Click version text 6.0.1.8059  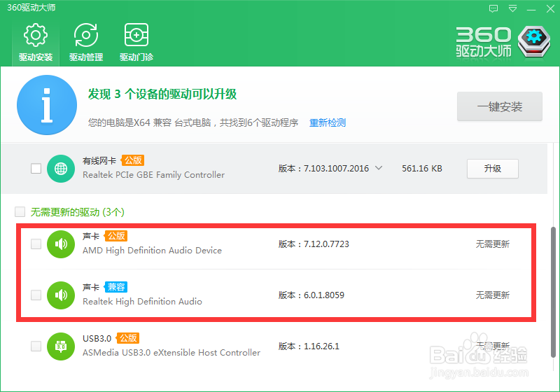tap(324, 295)
